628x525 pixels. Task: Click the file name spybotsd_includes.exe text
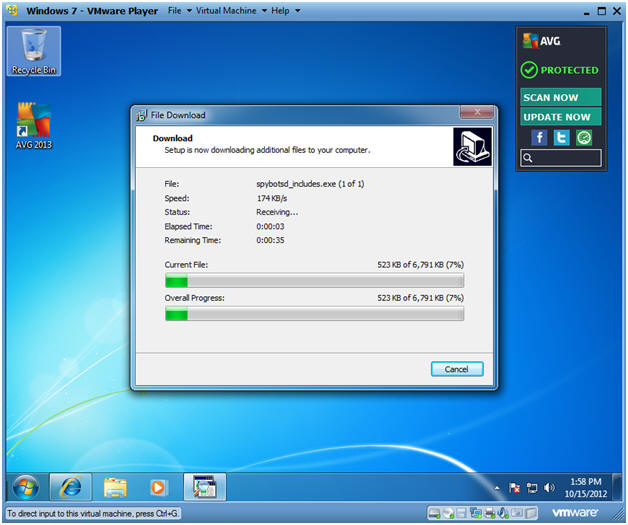point(296,184)
